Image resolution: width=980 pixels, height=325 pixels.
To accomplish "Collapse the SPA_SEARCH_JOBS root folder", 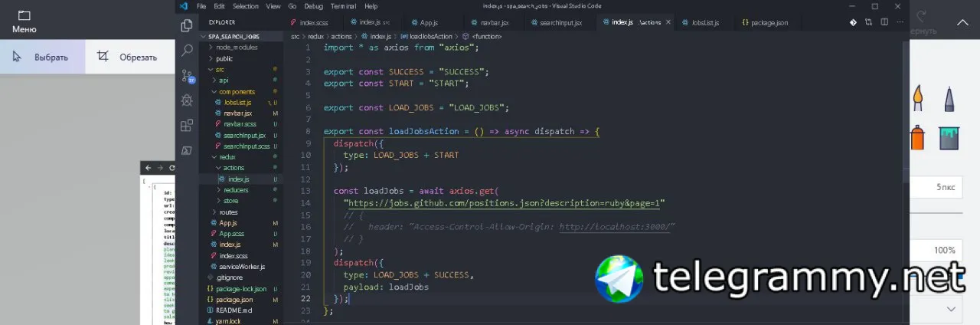I will (x=234, y=36).
